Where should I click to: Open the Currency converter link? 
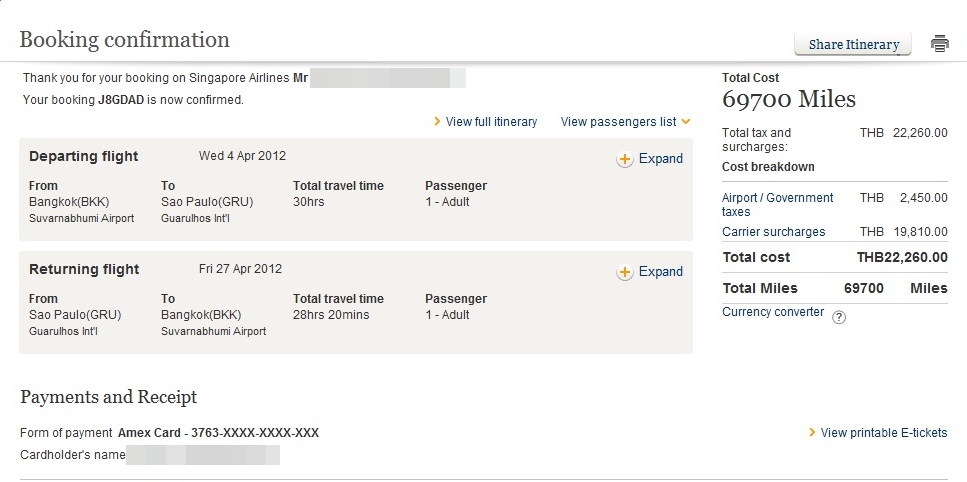click(773, 312)
